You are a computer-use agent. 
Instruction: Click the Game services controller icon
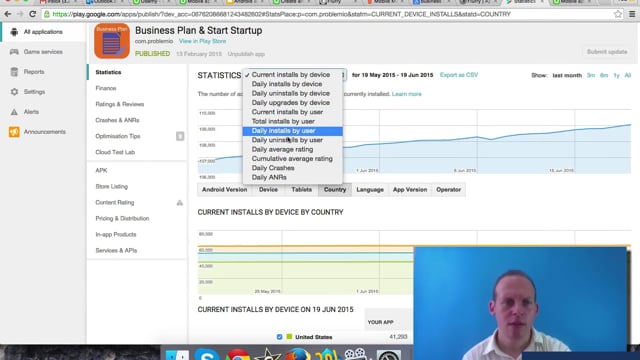click(x=14, y=52)
